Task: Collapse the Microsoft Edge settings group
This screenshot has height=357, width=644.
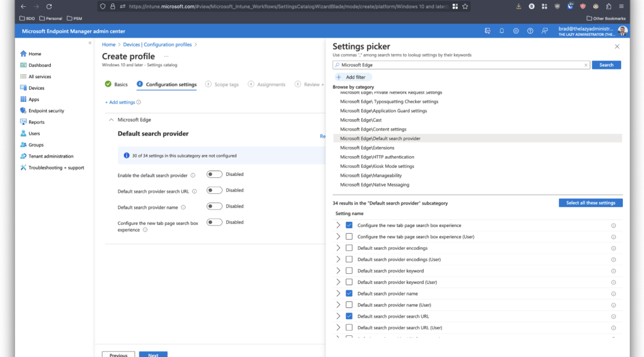Action: coord(111,120)
